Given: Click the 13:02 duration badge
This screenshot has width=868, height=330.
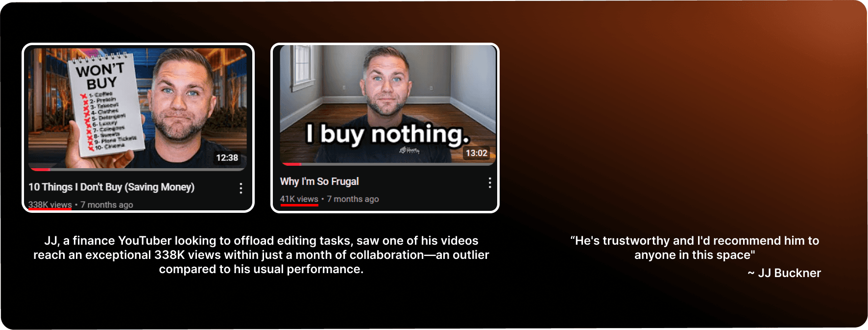Looking at the screenshot, I should pos(477,153).
